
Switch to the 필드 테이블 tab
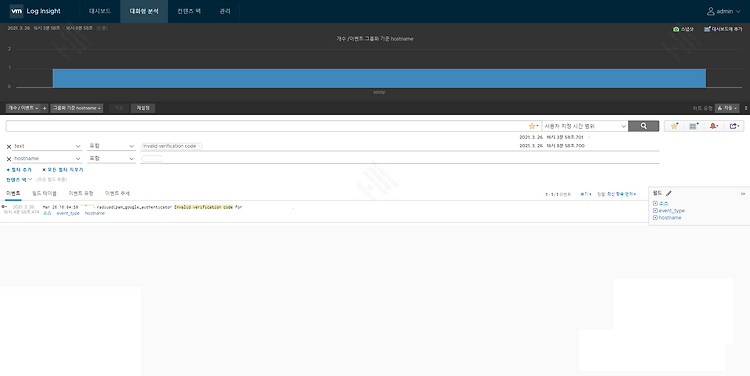[x=44, y=194]
